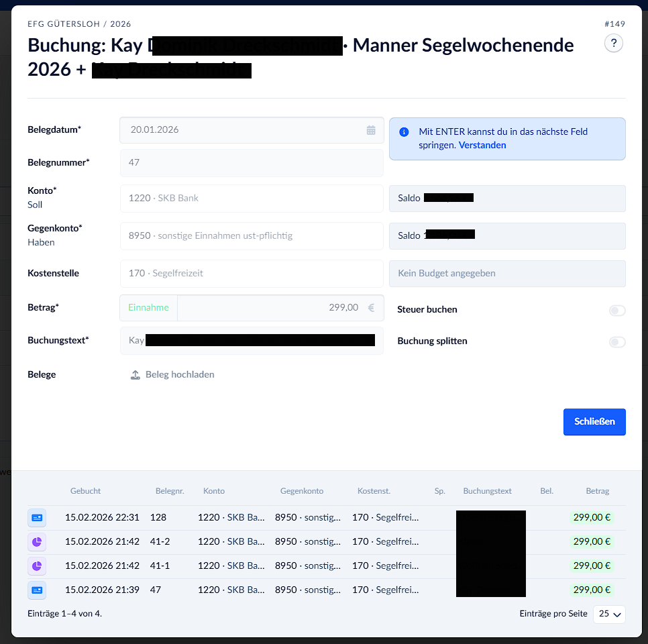The width and height of the screenshot is (648, 644).
Task: Sort table by Betrag column header
Action: [597, 491]
